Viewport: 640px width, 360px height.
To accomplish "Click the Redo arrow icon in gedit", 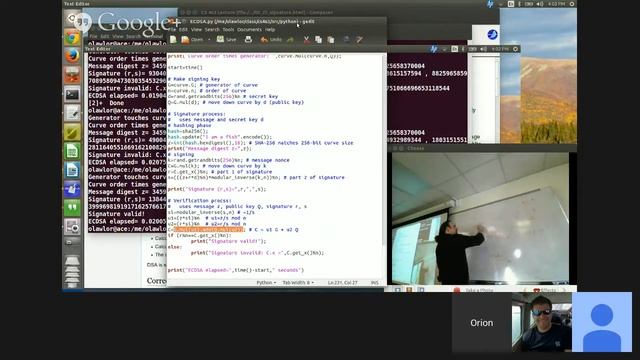I will 290,40.
